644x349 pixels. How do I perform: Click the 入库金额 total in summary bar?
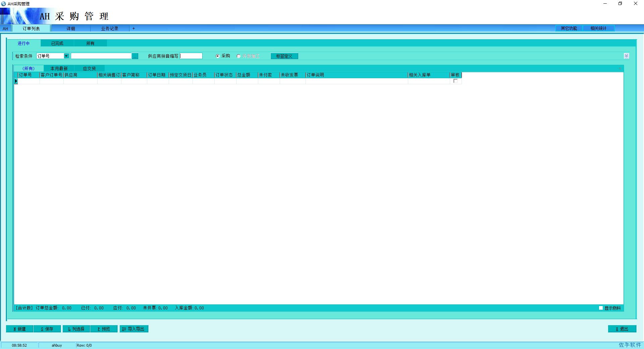tap(190, 308)
